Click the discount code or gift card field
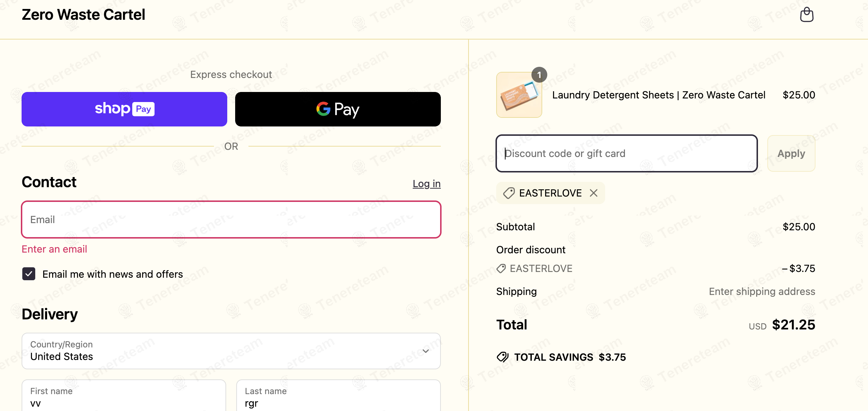The height and width of the screenshot is (411, 868). click(626, 153)
